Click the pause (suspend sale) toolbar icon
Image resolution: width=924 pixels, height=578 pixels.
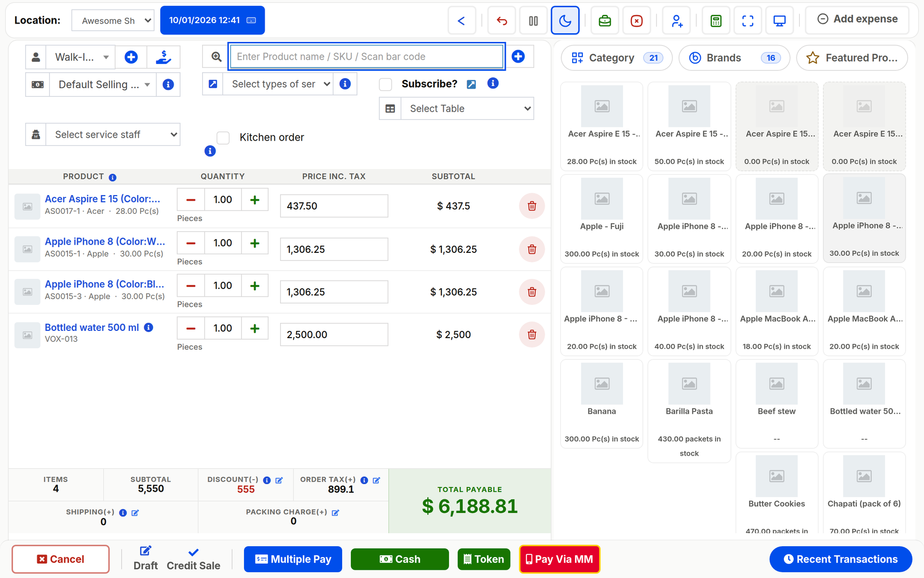(x=533, y=21)
